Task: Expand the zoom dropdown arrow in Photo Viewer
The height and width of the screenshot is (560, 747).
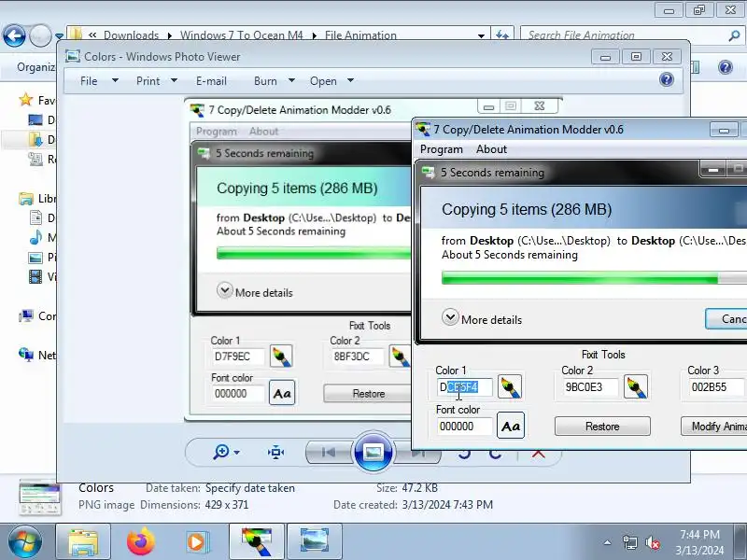Action: tap(237, 453)
